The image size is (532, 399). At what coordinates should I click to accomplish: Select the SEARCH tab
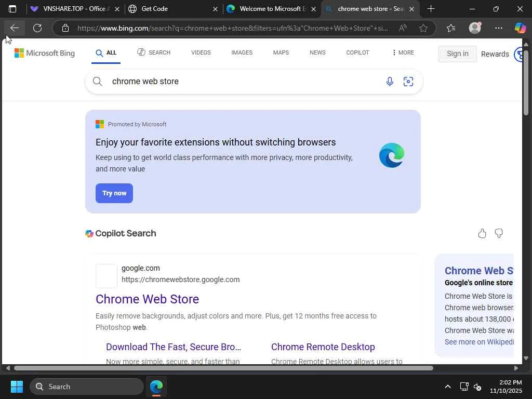(x=154, y=52)
